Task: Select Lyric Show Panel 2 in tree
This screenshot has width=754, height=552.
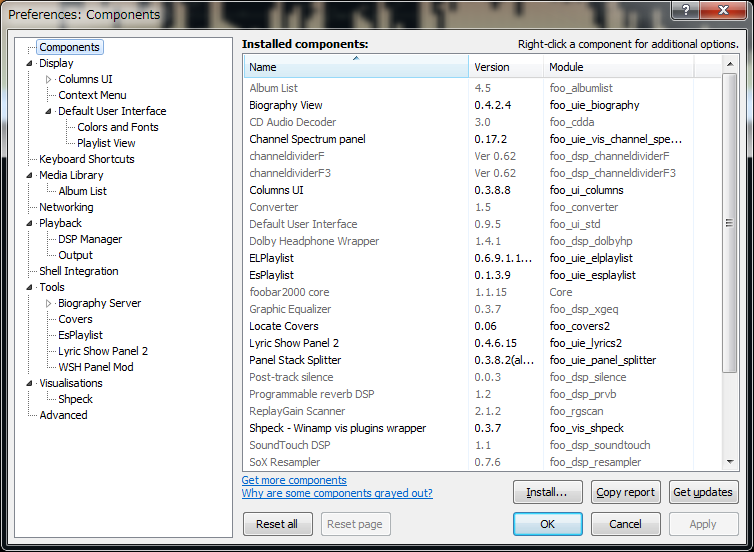Action: [x=103, y=351]
